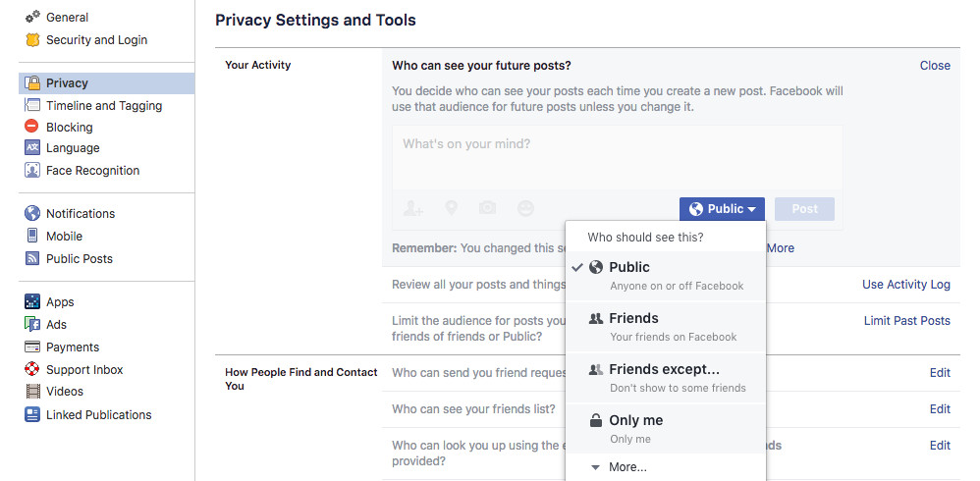
Task: Click the What's on your mind field
Action: (x=618, y=157)
